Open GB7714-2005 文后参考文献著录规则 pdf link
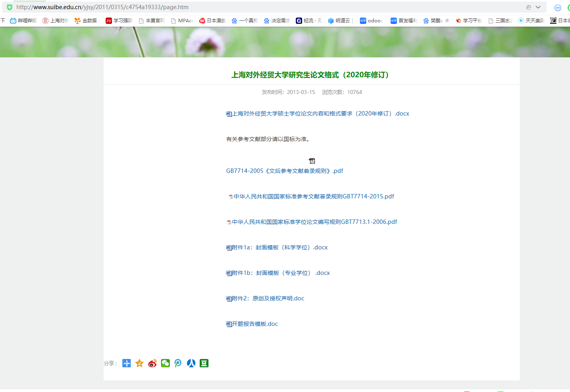Screen dimensions: 570x392 click(285, 171)
